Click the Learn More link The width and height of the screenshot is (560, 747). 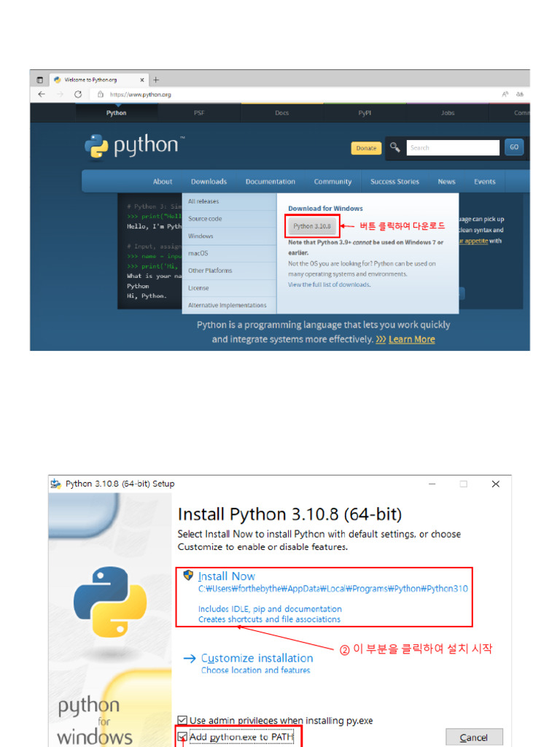pyautogui.click(x=411, y=339)
